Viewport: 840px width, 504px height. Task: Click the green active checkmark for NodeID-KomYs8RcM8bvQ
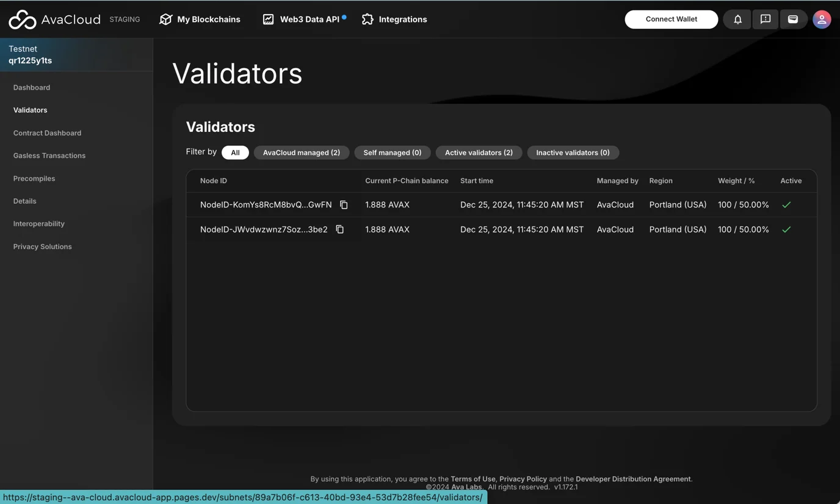click(786, 205)
